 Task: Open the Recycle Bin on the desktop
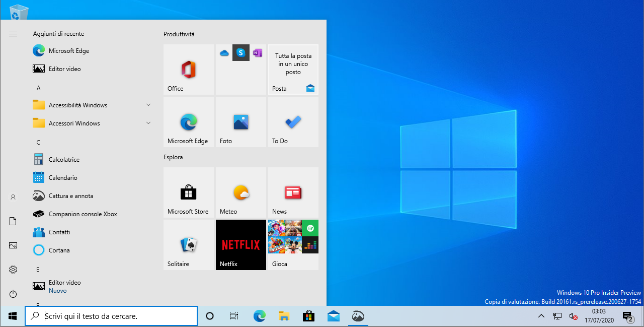coord(19,13)
